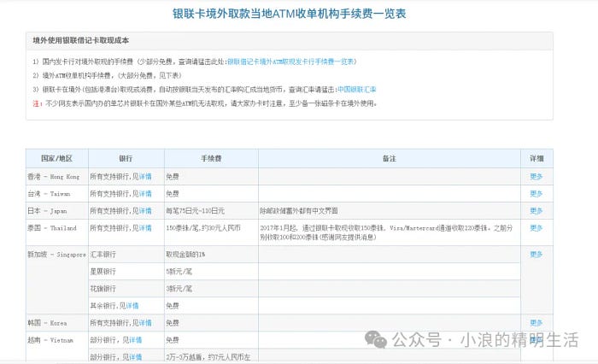Click line 2) about 境外ATM收单机构手续费
This screenshot has width=598, height=364.
click(x=107, y=75)
